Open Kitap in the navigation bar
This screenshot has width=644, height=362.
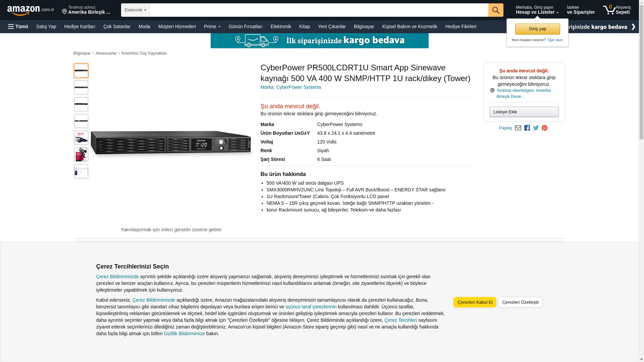[304, 26]
